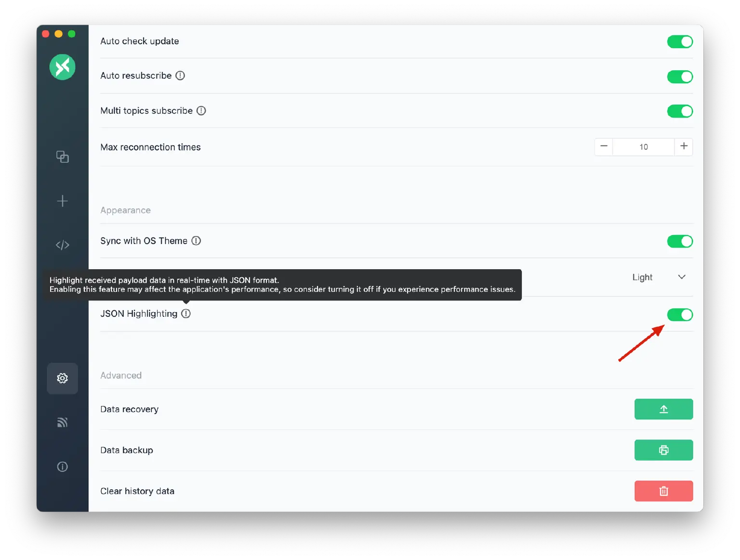740x560 pixels.
Task: Open the Connections page icon
Action: tap(62, 157)
